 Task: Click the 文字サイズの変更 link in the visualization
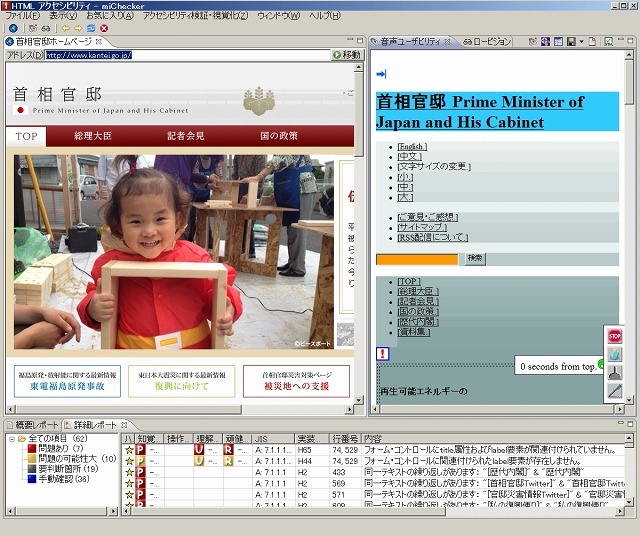[x=434, y=167]
